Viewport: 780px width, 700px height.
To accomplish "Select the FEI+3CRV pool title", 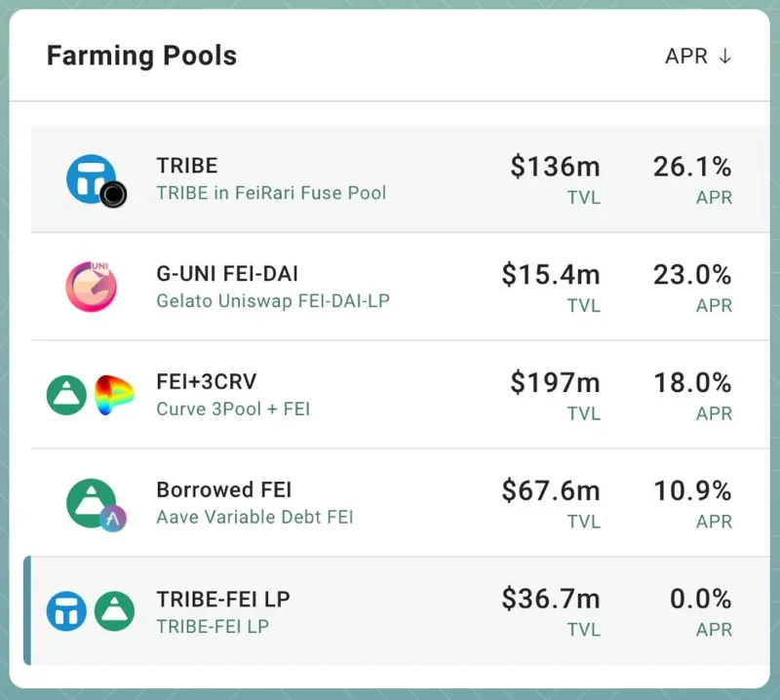I will coord(207,381).
